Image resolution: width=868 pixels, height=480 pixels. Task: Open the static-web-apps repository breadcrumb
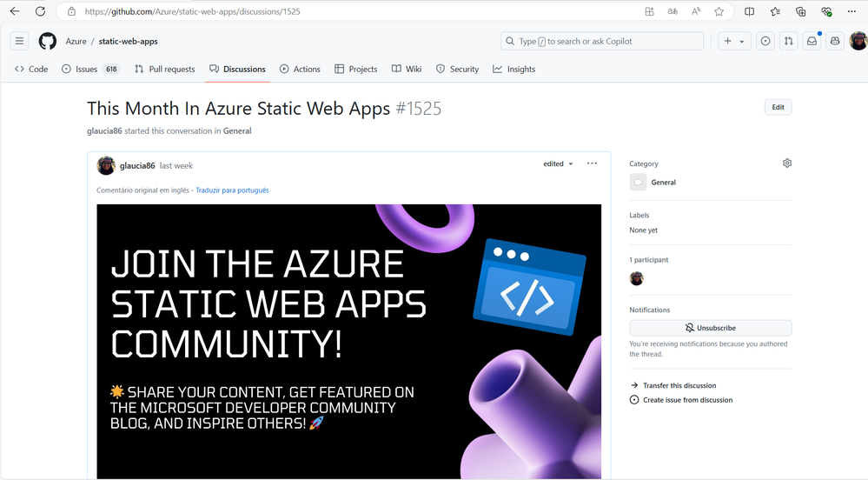(128, 41)
